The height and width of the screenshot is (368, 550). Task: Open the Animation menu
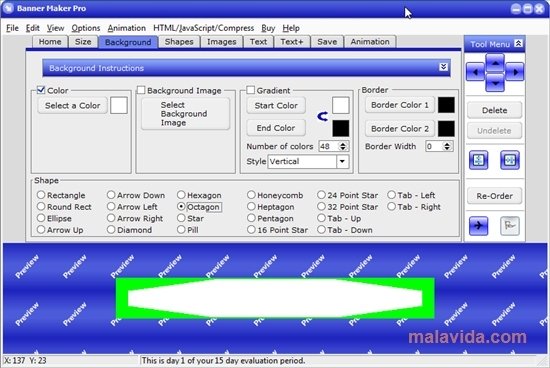coord(127,28)
